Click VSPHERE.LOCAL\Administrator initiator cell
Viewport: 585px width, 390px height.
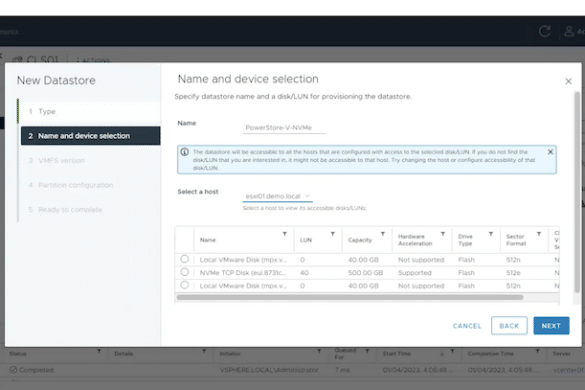pyautogui.click(x=269, y=370)
